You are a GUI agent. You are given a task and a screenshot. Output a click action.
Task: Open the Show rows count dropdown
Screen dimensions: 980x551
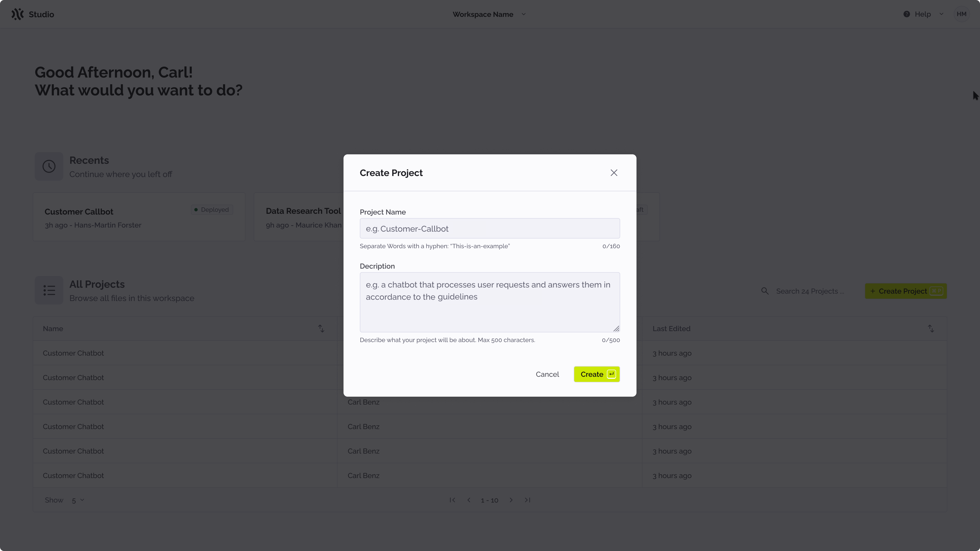[78, 500]
